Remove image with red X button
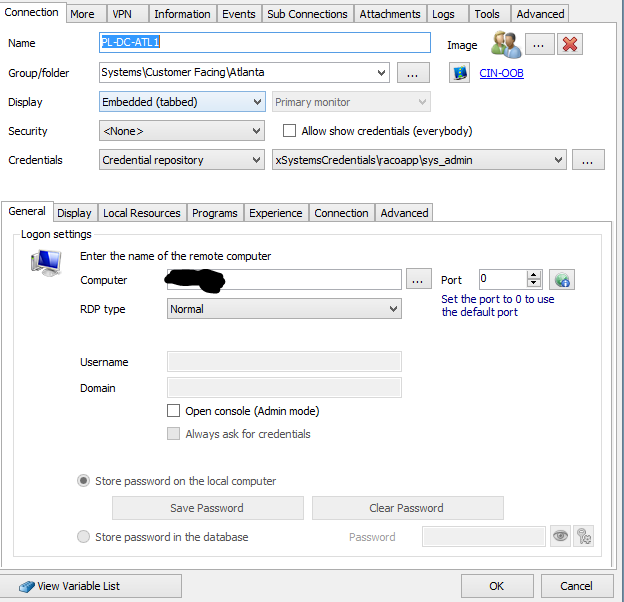Viewport: 624px width, 602px height. (569, 44)
